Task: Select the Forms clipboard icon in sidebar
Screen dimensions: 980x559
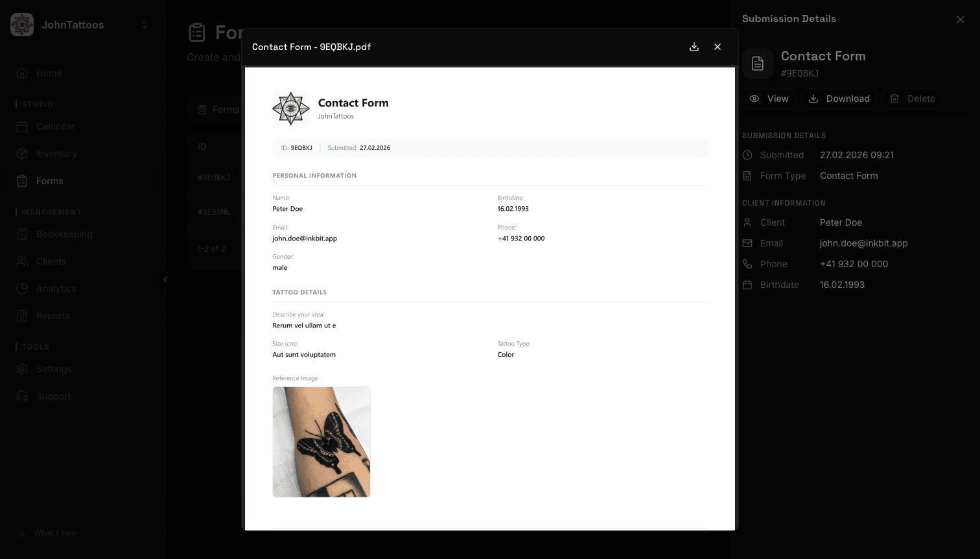Action: (22, 181)
